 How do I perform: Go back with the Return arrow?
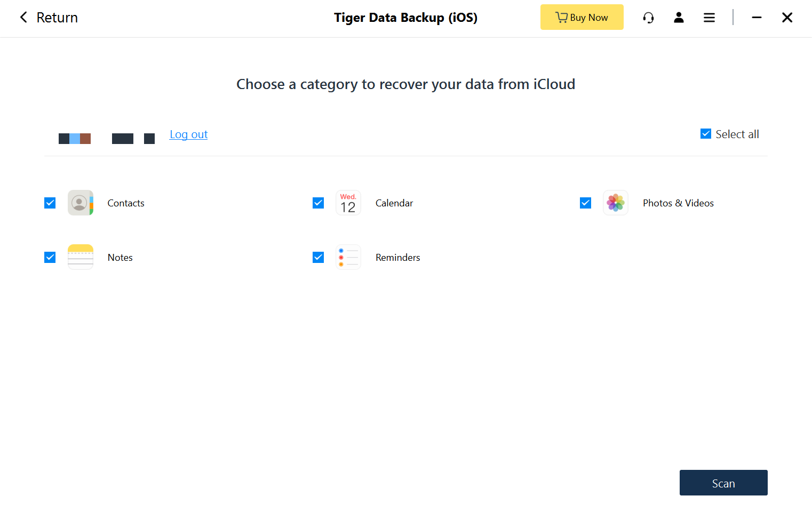[x=24, y=18]
